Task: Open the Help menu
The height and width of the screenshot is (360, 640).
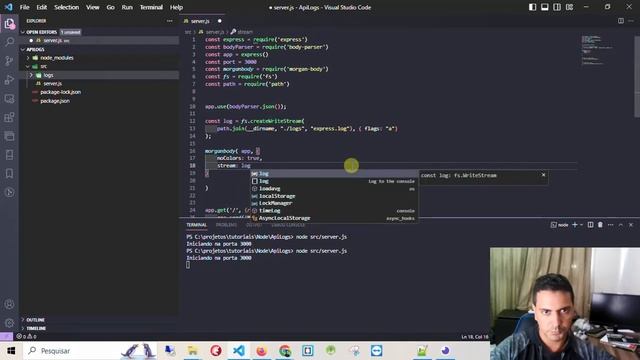Action: pyautogui.click(x=176, y=7)
